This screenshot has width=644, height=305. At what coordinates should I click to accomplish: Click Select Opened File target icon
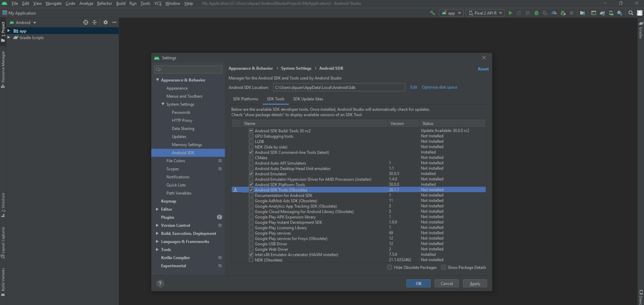tap(86, 22)
